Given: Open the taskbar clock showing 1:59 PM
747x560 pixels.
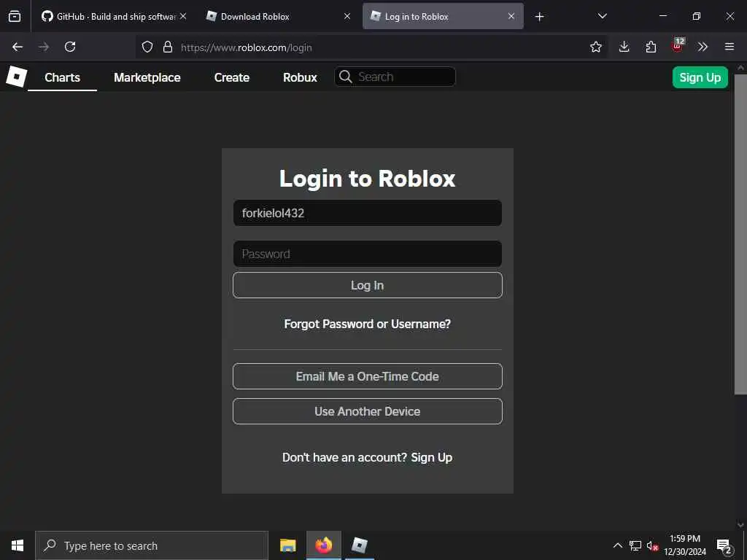Looking at the screenshot, I should [685, 545].
